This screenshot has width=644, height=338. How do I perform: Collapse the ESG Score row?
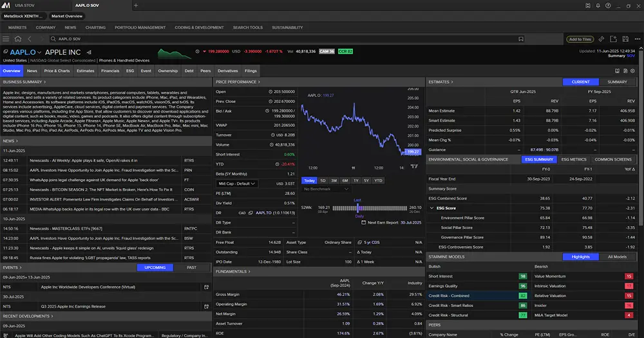click(x=432, y=209)
